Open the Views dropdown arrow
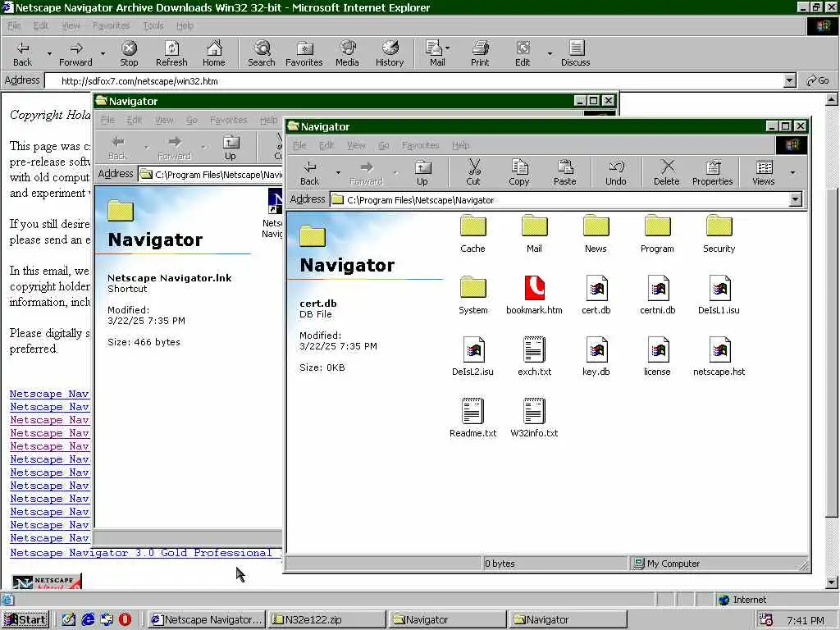Screen dimensions: 840x630 coord(793,172)
